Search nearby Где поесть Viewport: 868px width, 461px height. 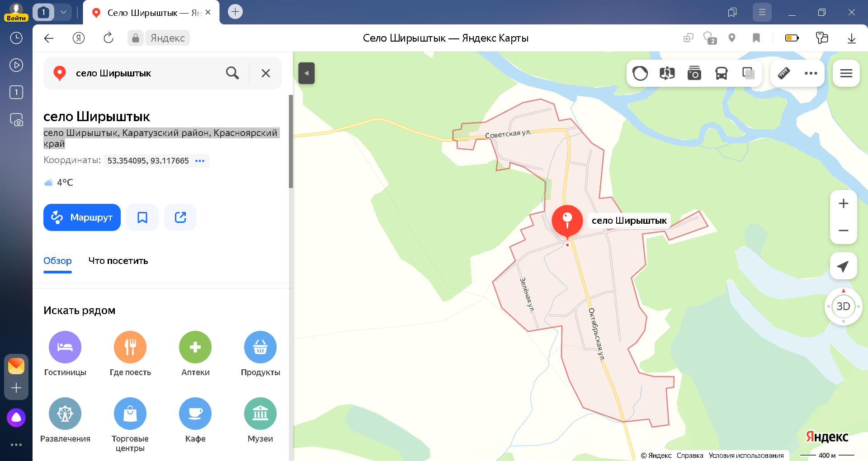tap(130, 354)
